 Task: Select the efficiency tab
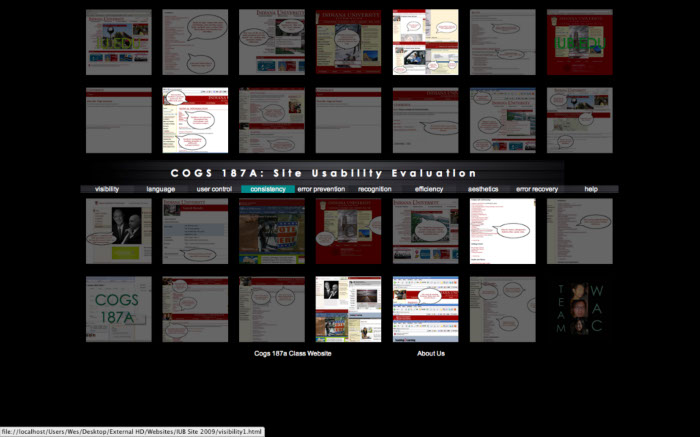pyautogui.click(x=429, y=189)
